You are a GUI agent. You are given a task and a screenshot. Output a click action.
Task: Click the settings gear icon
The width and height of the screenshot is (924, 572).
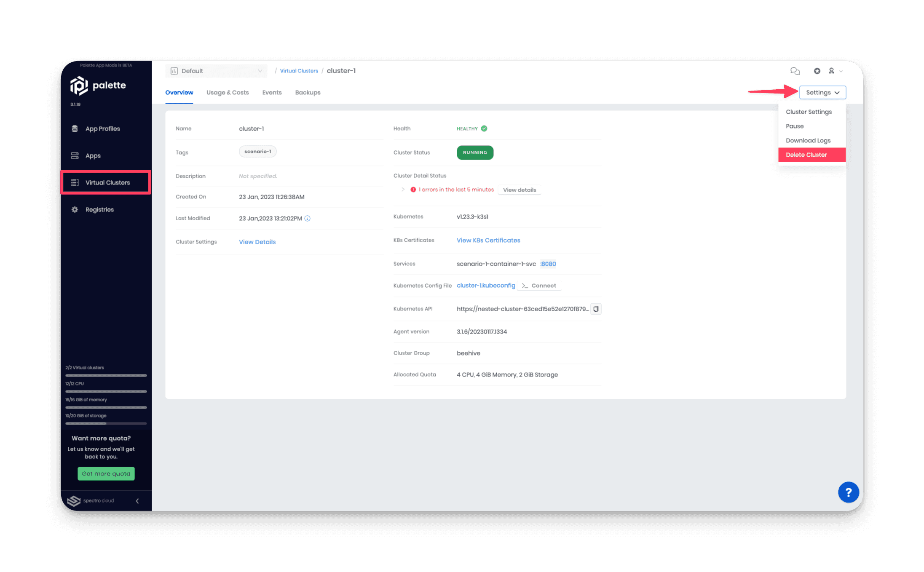click(x=817, y=71)
